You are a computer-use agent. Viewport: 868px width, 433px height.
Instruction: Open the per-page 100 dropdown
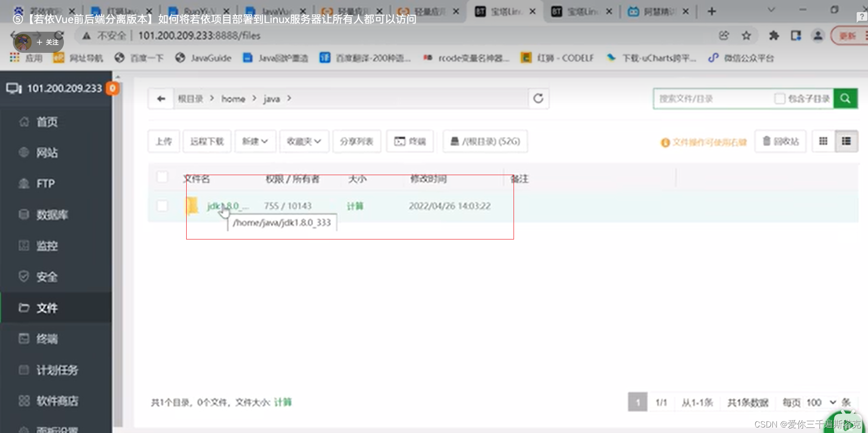click(x=821, y=402)
